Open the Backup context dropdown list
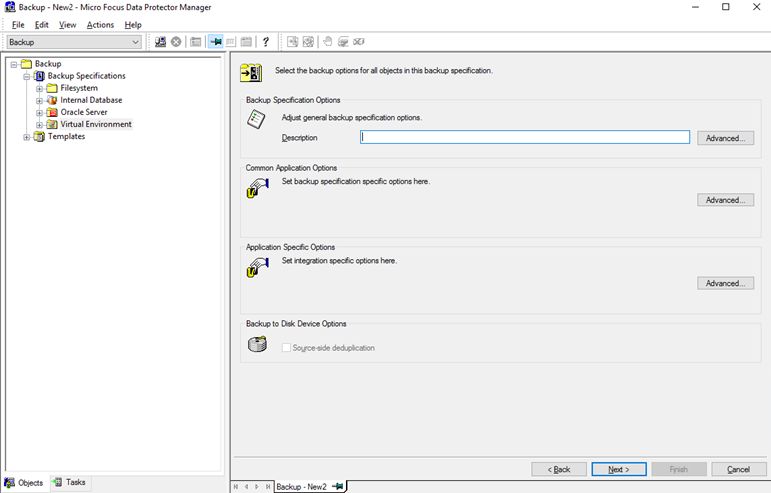 click(x=135, y=42)
